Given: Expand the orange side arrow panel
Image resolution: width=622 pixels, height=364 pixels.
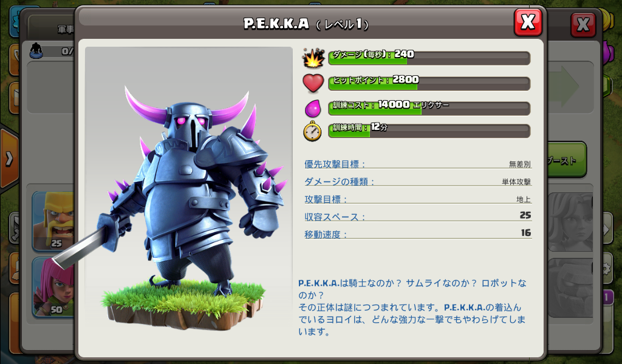Looking at the screenshot, I should [9, 158].
